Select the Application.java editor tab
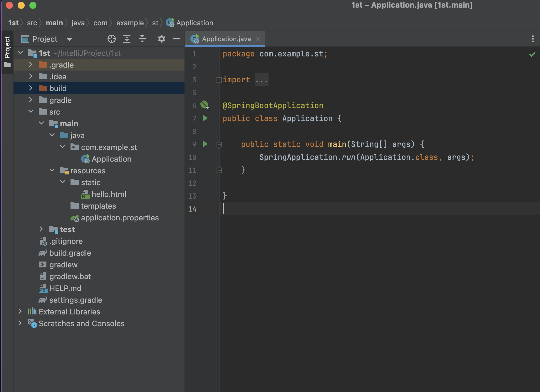 click(225, 39)
